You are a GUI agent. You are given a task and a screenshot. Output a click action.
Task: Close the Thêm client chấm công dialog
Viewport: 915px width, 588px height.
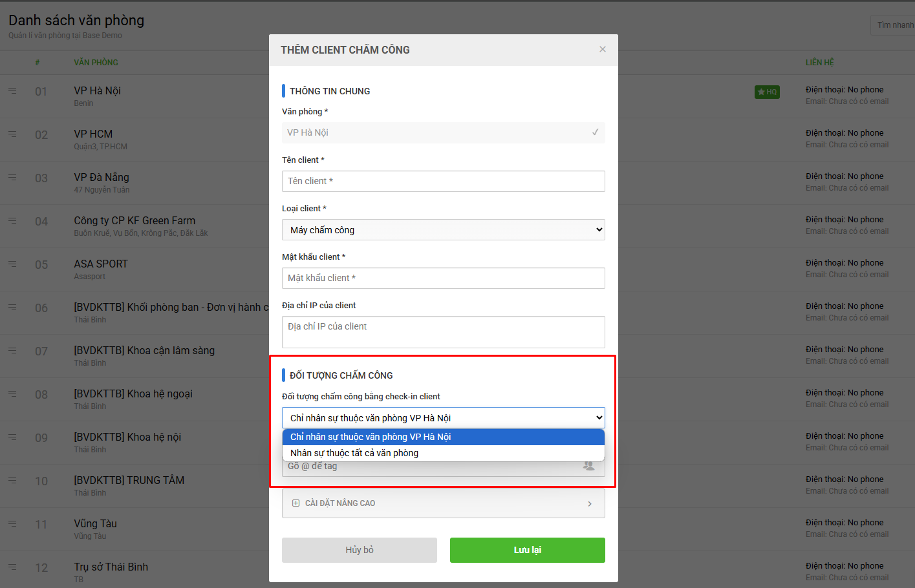(x=602, y=49)
